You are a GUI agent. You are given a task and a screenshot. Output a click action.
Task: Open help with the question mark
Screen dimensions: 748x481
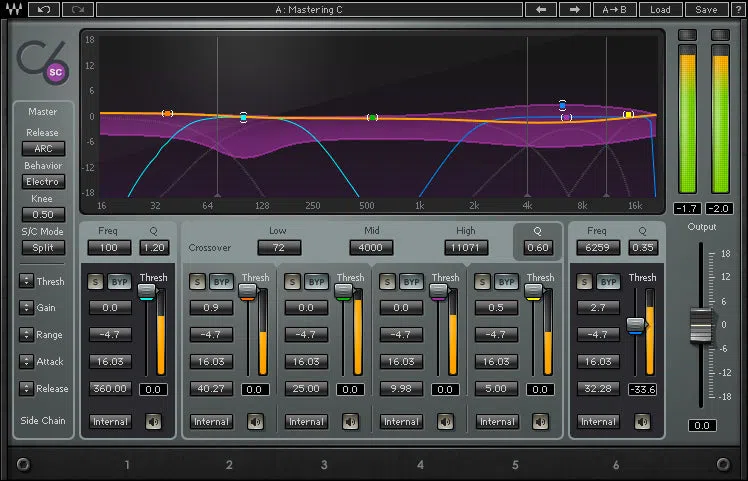click(737, 10)
